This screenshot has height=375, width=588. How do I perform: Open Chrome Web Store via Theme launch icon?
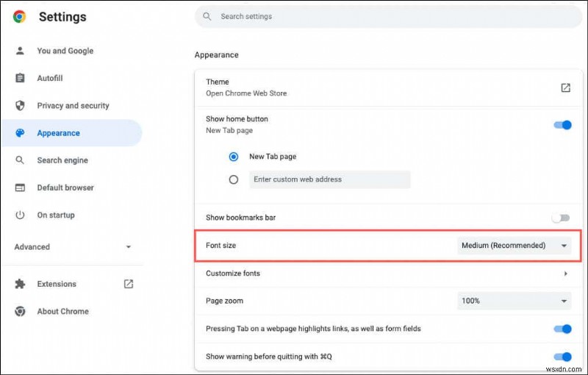[x=565, y=87]
